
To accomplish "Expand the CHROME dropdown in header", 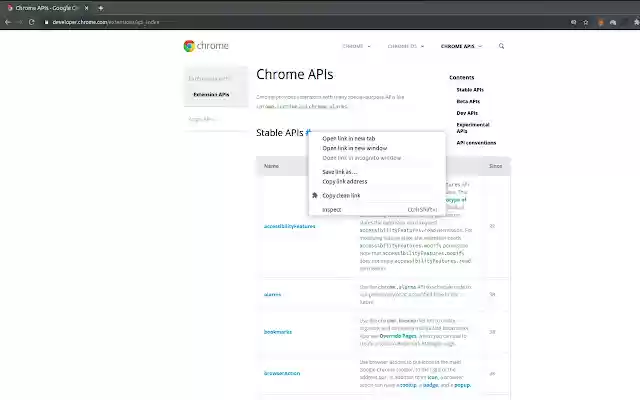I will 356,46.
